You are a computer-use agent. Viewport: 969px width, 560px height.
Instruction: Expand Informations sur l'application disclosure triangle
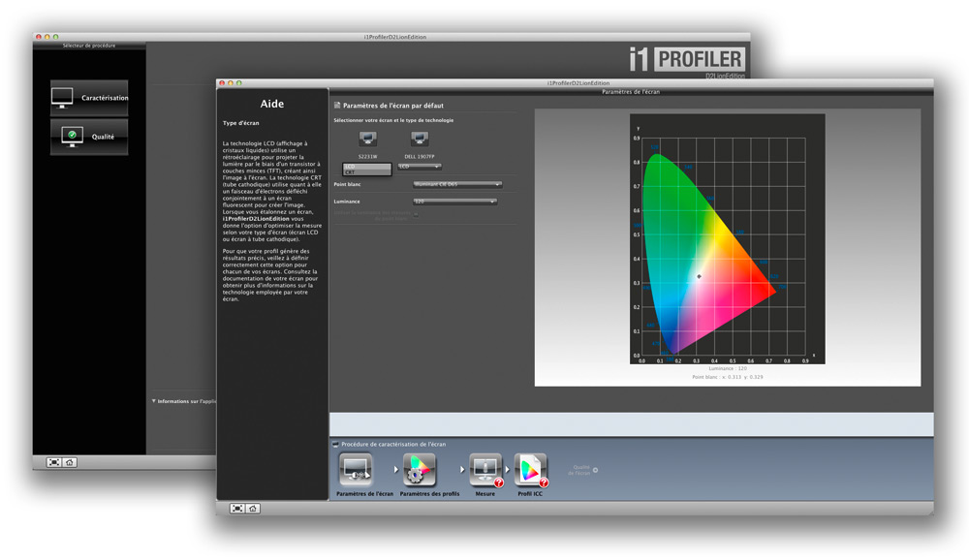click(154, 401)
